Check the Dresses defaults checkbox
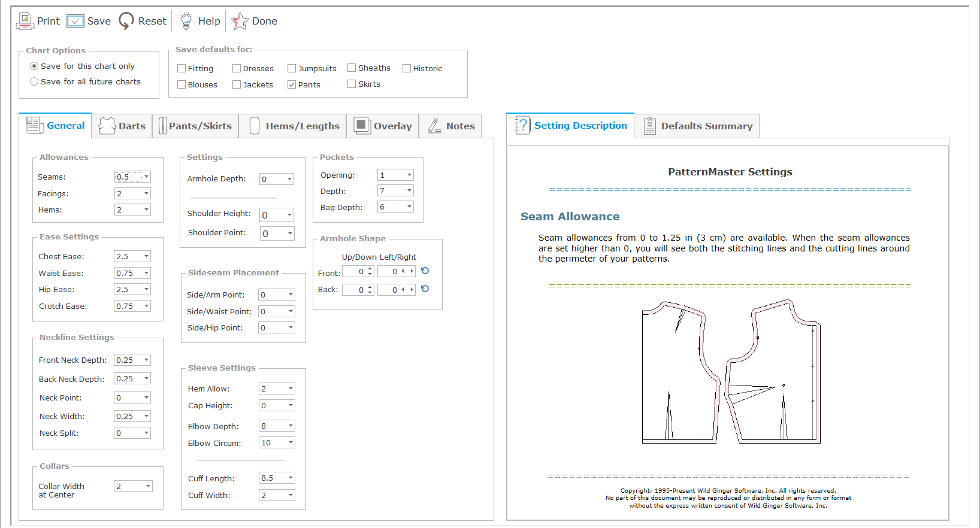Screen dimensions: 980x528 pos(237,68)
